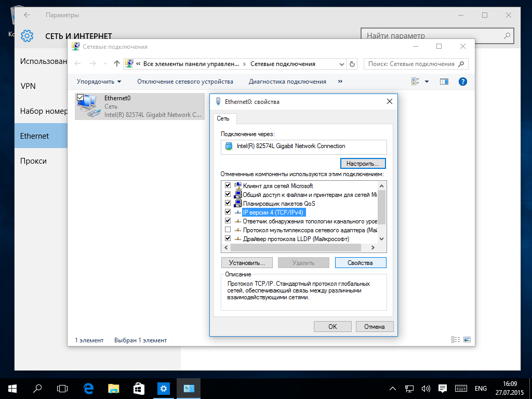Screen dimensions: 532x399
Task: Go back in Параметры window
Action: (27, 15)
